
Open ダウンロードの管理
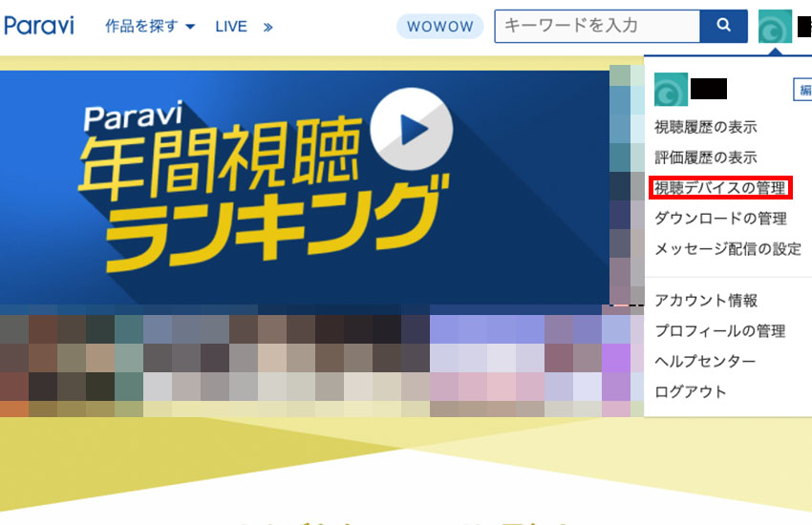coord(721,219)
